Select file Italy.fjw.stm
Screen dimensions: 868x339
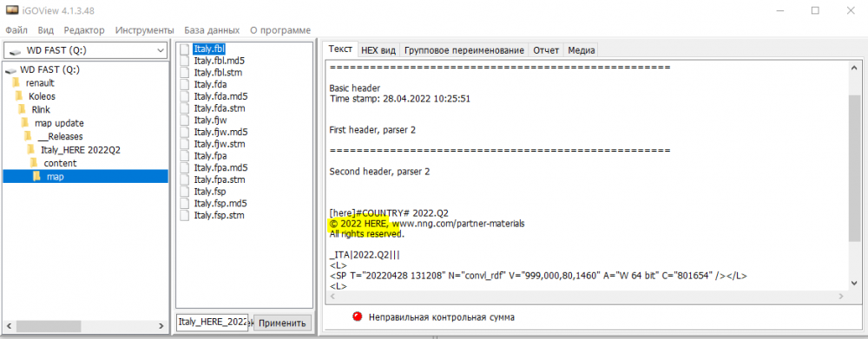coord(220,144)
